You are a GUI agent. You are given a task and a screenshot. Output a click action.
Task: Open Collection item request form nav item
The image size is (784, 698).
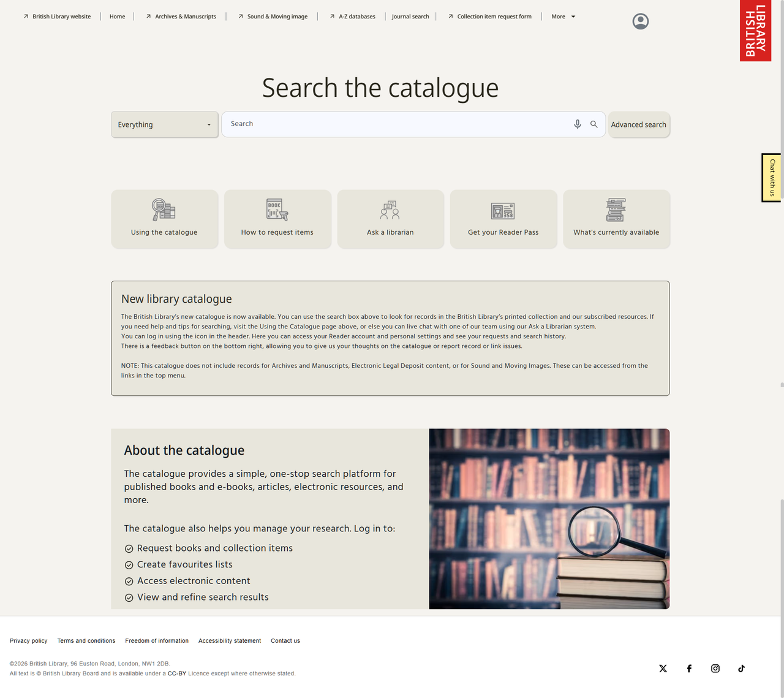(494, 17)
